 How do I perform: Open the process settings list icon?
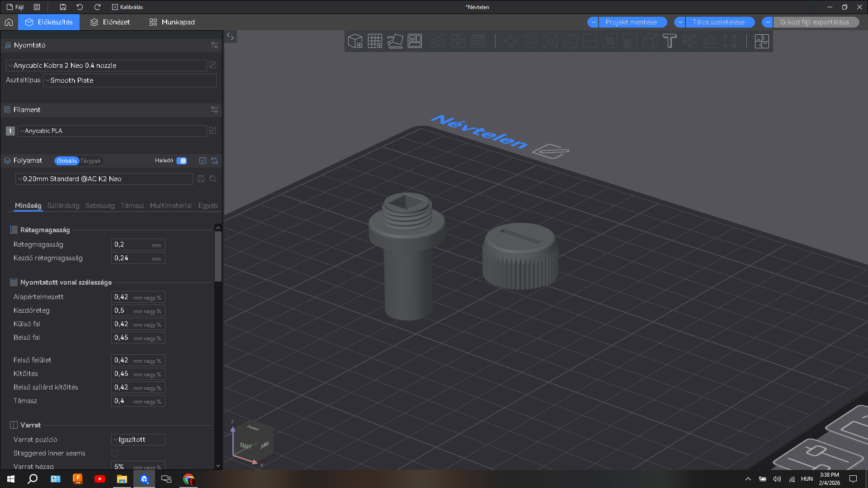pyautogui.click(x=203, y=161)
